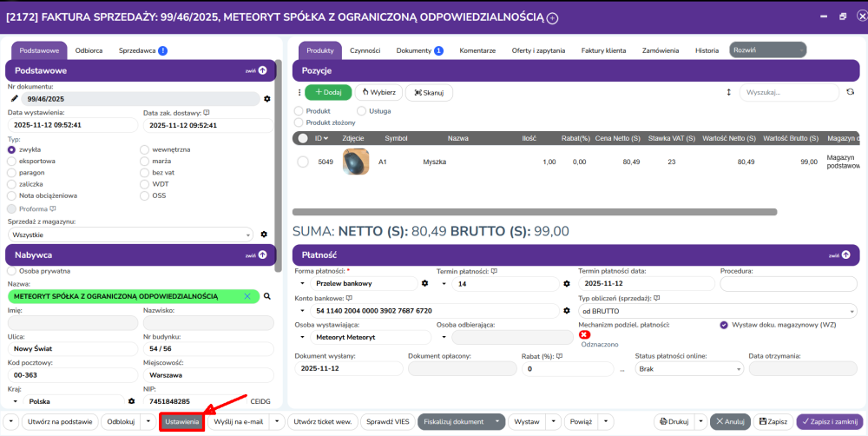Open 'Typ obliczeń' od BRUTTO dropdown

tap(718, 310)
